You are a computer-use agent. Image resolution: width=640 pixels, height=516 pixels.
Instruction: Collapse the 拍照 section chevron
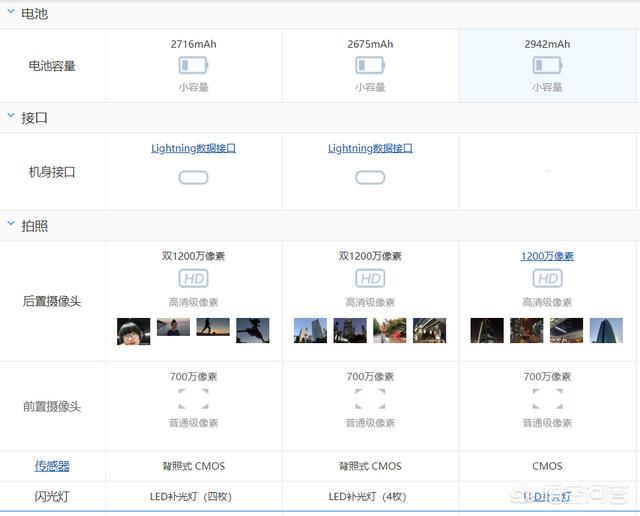(x=11, y=224)
